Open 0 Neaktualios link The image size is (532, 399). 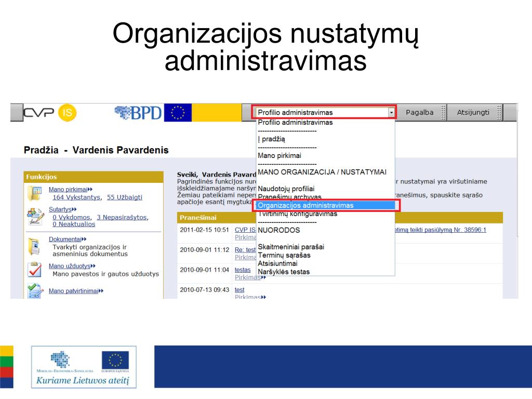point(74,224)
